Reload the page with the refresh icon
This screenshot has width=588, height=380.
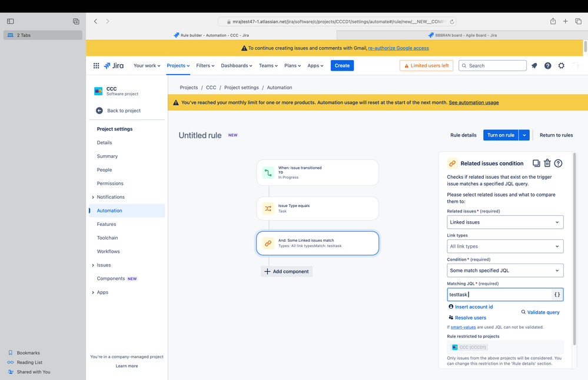click(x=452, y=22)
